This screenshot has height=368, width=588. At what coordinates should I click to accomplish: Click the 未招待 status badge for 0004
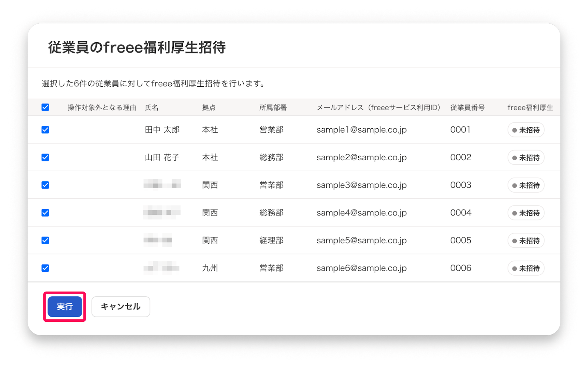526,213
